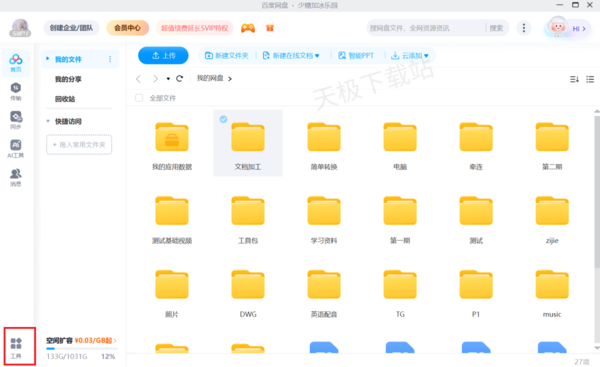Screen dimensions: 600x367
Task: Click the scrollbar down arrow
Action: [x=597, y=347]
